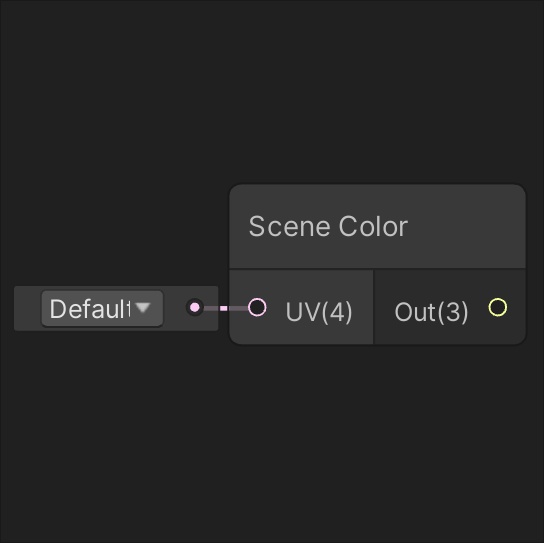The height and width of the screenshot is (543, 544).
Task: Click the word Default in the combo box
Action: point(90,309)
